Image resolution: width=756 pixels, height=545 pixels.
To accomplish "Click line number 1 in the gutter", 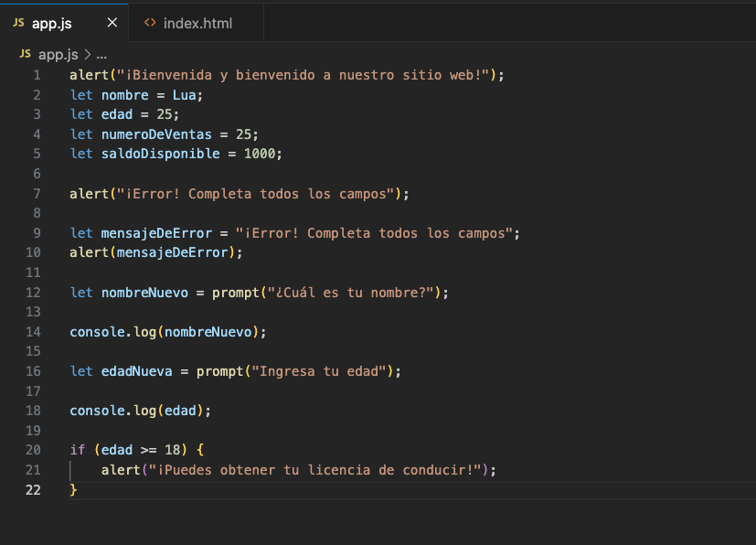I will [x=37, y=75].
